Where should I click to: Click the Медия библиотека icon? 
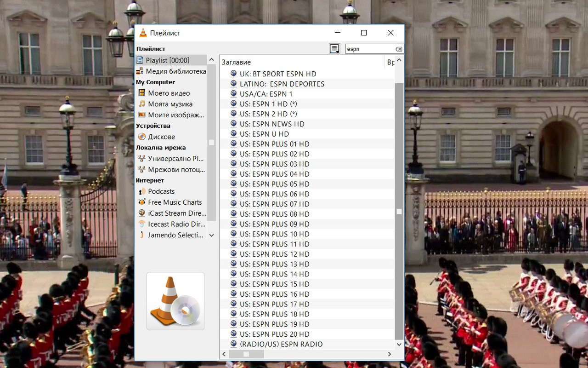pyautogui.click(x=140, y=71)
